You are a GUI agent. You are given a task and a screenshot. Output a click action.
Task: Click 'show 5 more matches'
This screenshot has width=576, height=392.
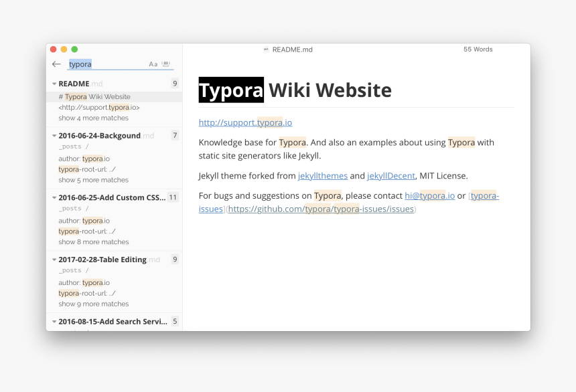[x=93, y=180]
